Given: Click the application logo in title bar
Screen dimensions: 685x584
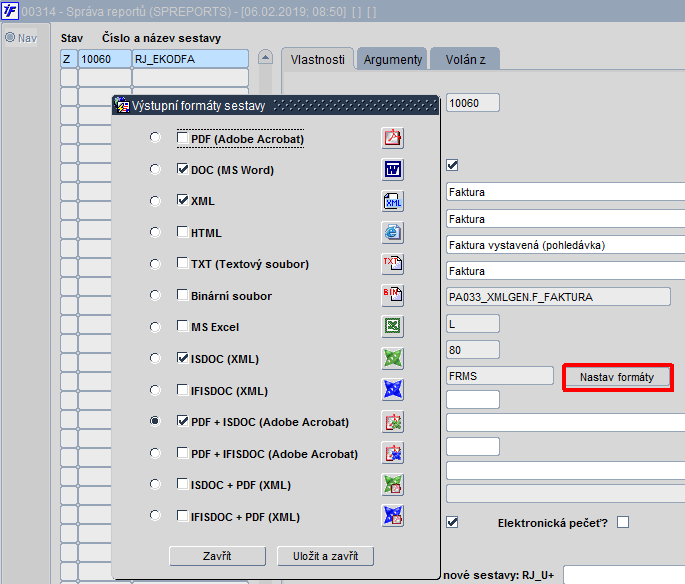Looking at the screenshot, I should pos(10,11).
